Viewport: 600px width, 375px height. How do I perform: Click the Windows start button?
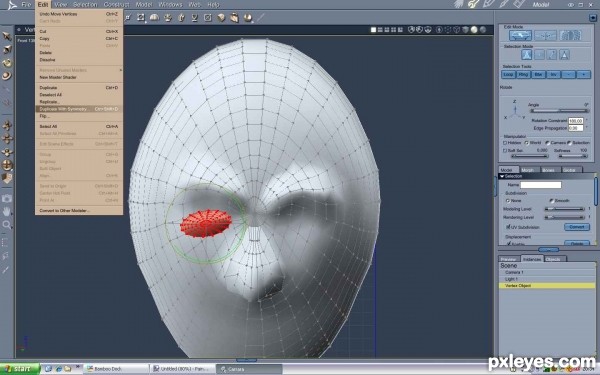point(20,369)
